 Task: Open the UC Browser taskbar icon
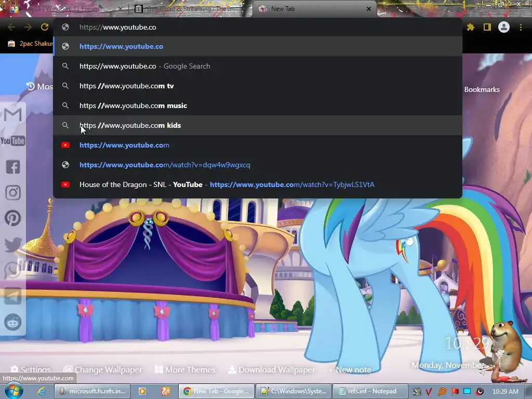166,392
